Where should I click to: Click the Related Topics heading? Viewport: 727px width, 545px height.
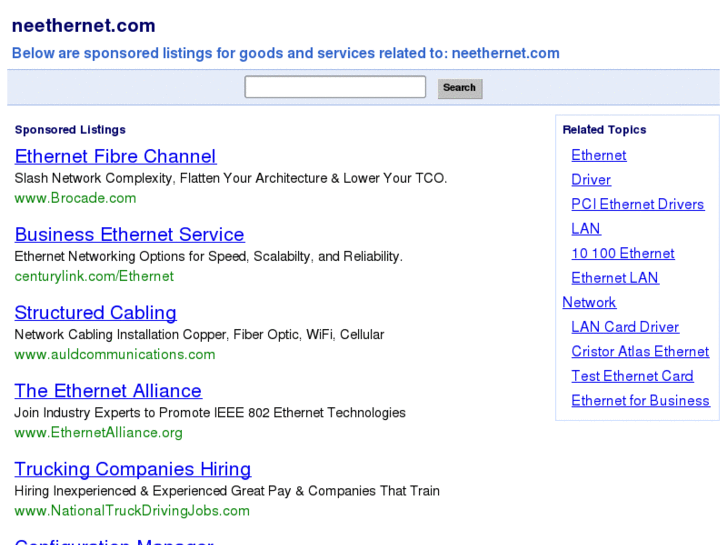pos(604,130)
